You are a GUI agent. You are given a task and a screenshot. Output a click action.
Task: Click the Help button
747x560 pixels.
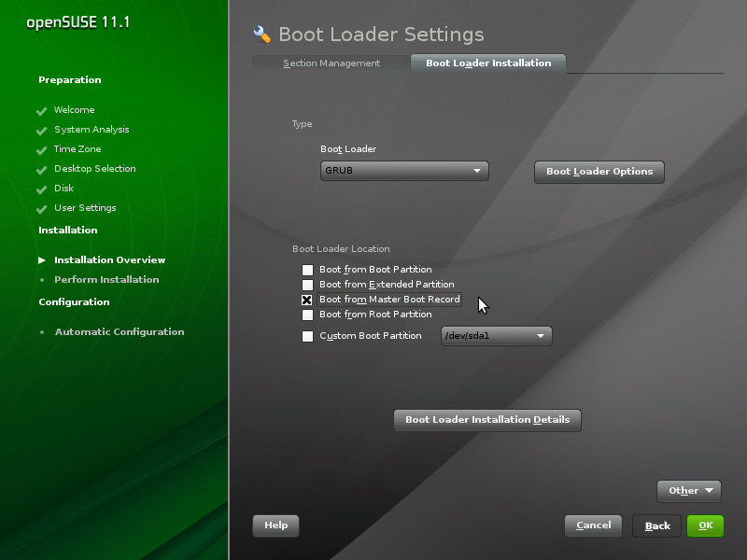point(275,525)
